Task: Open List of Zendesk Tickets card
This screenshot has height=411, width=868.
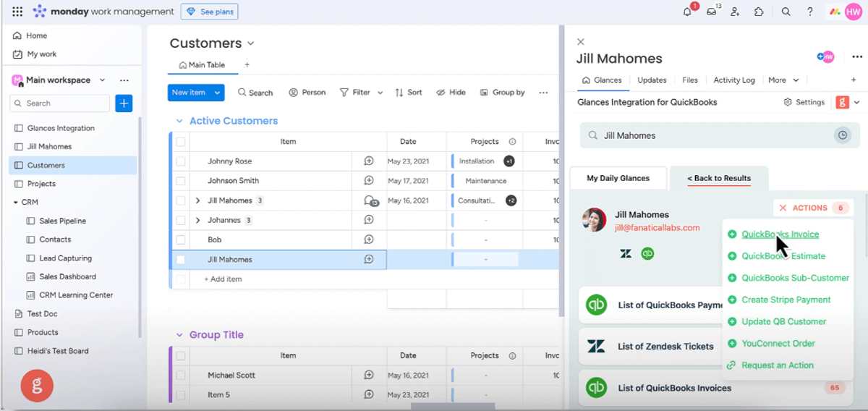Action: click(650, 347)
